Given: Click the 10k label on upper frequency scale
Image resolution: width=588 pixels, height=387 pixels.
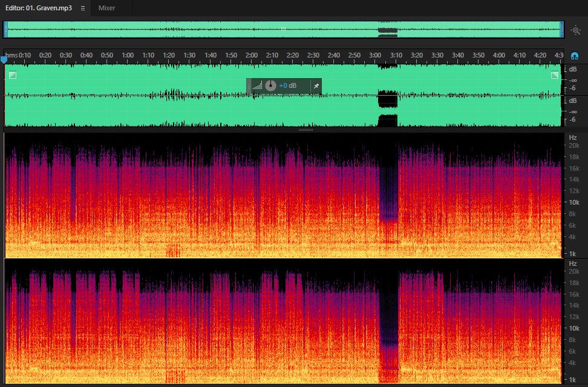Looking at the screenshot, I should [573, 202].
